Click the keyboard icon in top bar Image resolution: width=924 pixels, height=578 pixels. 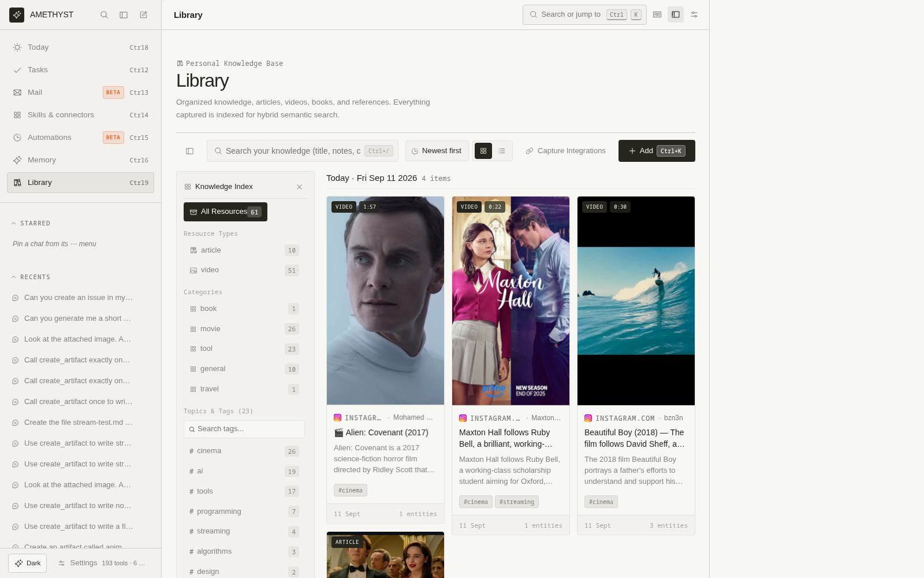pyautogui.click(x=657, y=14)
